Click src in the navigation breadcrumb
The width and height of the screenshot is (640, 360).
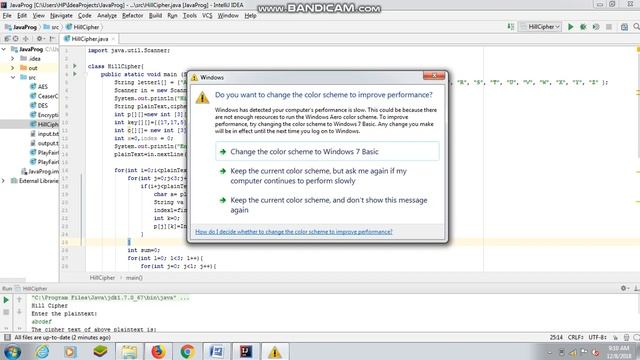click(x=51, y=27)
